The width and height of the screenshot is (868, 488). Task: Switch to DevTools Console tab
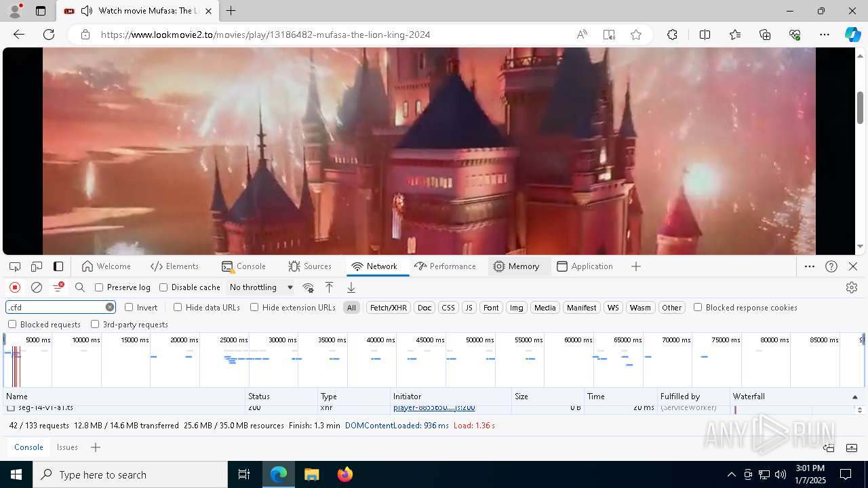tap(243, 266)
